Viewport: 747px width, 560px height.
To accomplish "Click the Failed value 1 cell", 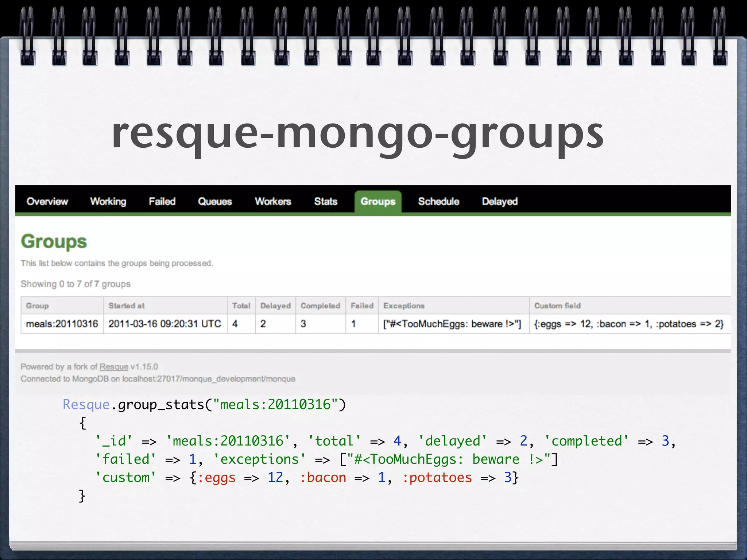I will tap(362, 324).
